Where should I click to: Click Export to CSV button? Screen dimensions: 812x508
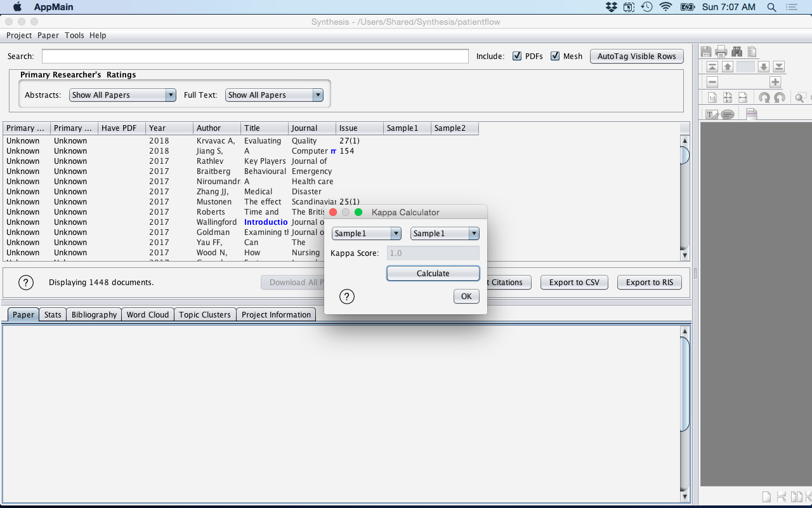(574, 282)
